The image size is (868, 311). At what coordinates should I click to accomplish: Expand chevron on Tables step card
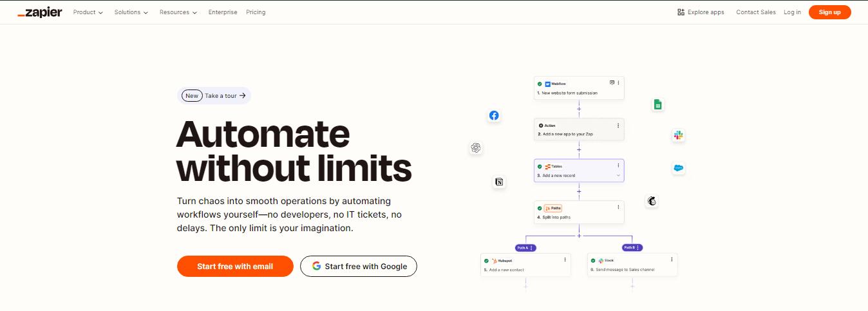[619, 176]
